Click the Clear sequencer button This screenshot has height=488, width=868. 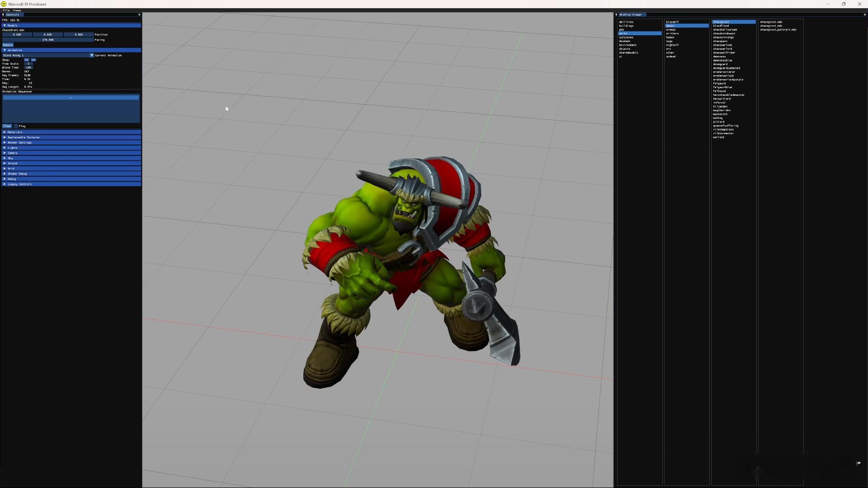tap(7, 126)
